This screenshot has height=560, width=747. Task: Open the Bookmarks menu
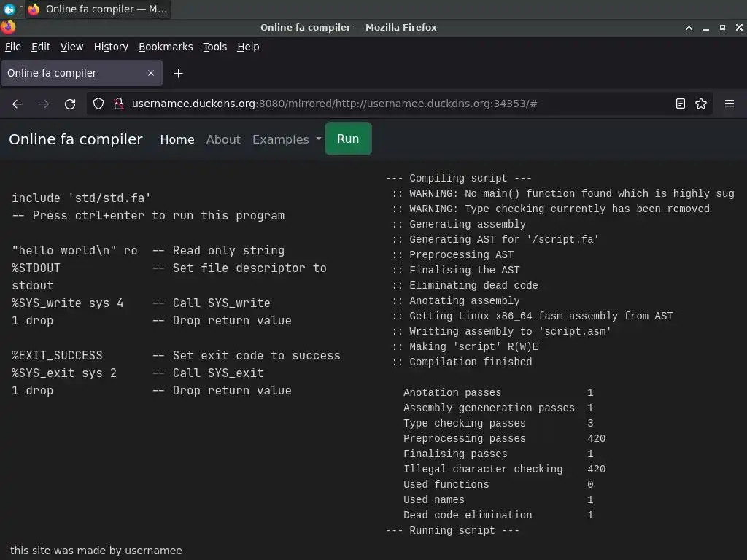tap(166, 47)
